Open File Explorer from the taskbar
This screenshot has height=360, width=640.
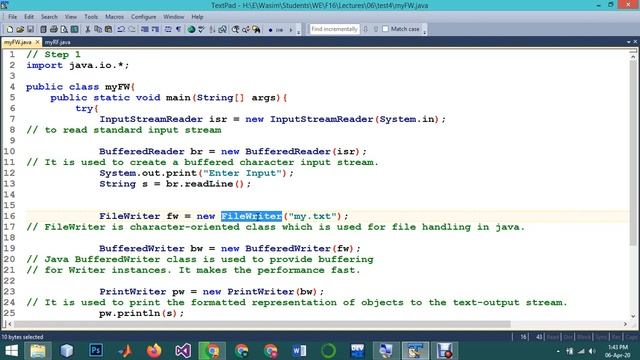(38, 351)
